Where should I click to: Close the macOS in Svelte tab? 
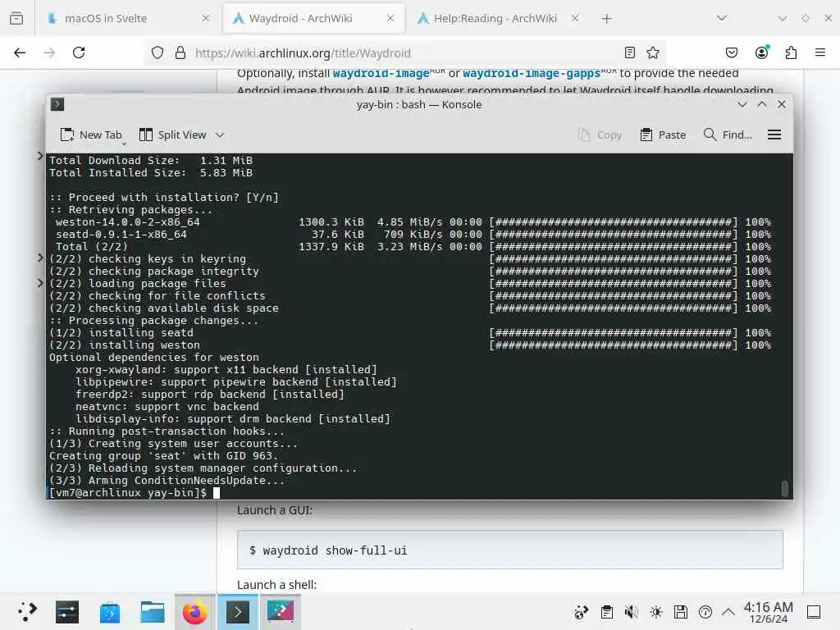pos(206,18)
